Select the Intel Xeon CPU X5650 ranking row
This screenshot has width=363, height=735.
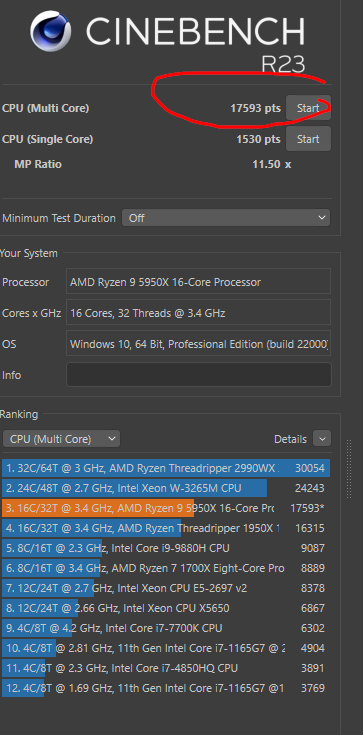[x=166, y=608]
